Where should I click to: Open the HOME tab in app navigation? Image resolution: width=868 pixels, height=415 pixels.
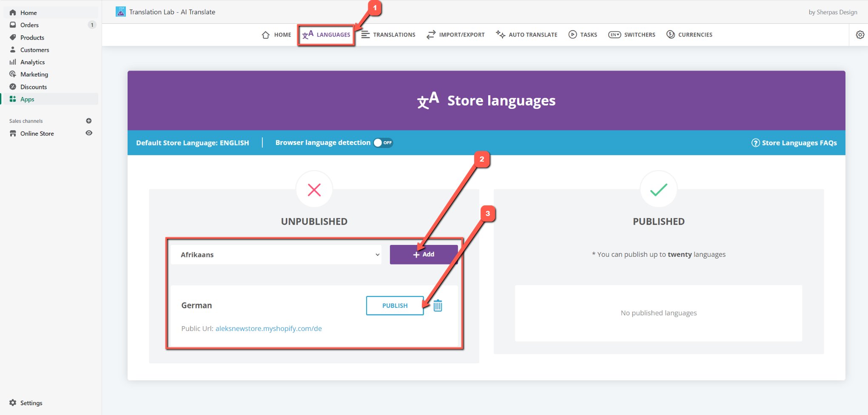click(x=276, y=35)
